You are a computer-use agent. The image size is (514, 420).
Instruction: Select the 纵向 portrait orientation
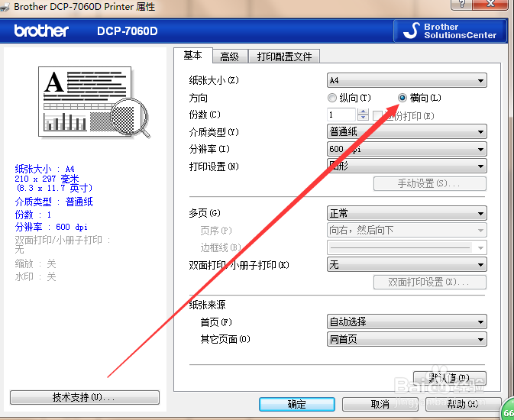349,98
